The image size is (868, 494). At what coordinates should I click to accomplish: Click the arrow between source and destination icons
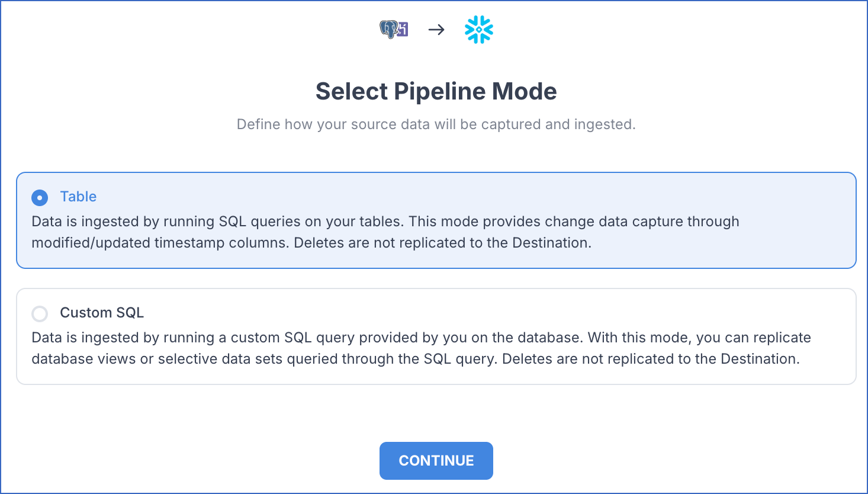pyautogui.click(x=436, y=30)
